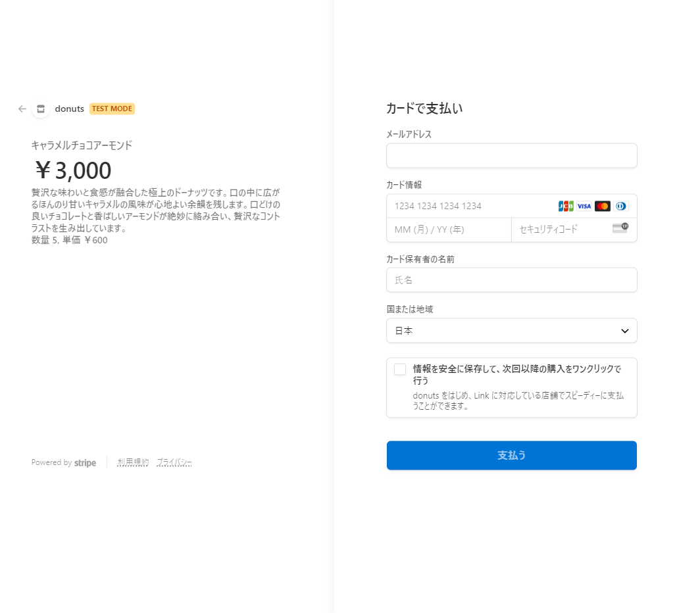Image resolution: width=700 pixels, height=613 pixels.
Task: Click the back arrow next to donuts
Action: tap(22, 109)
